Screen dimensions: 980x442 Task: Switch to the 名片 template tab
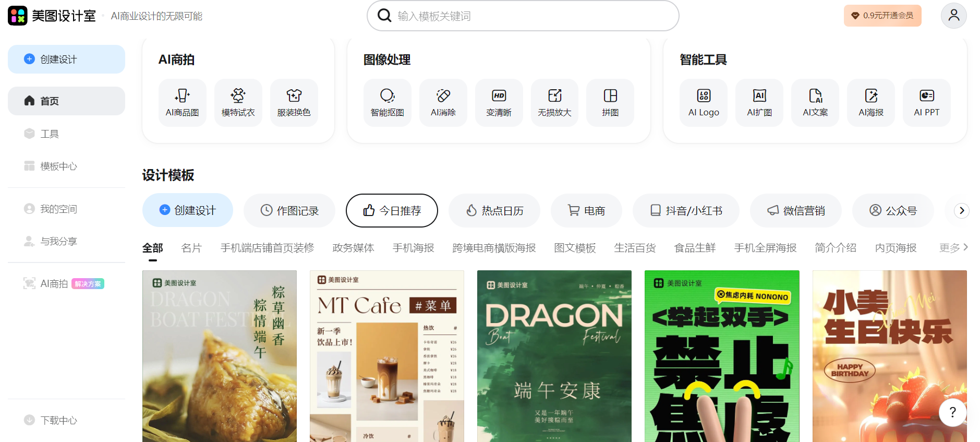[x=191, y=248]
